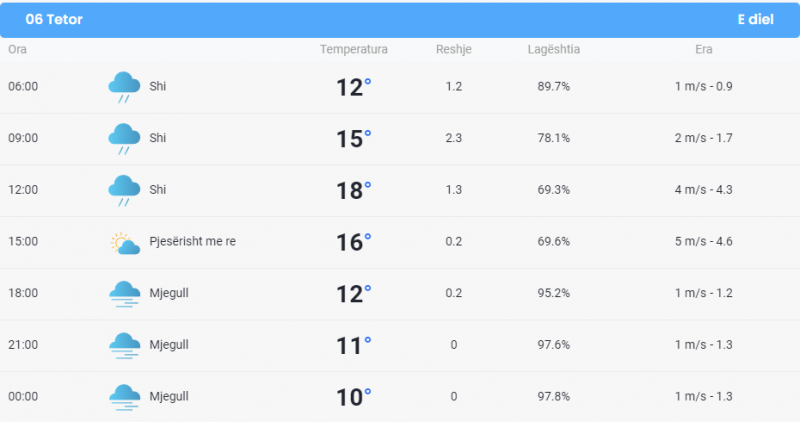Screen dimensions: 800x422
Task: Click the Temperatura column header
Action: (x=354, y=49)
